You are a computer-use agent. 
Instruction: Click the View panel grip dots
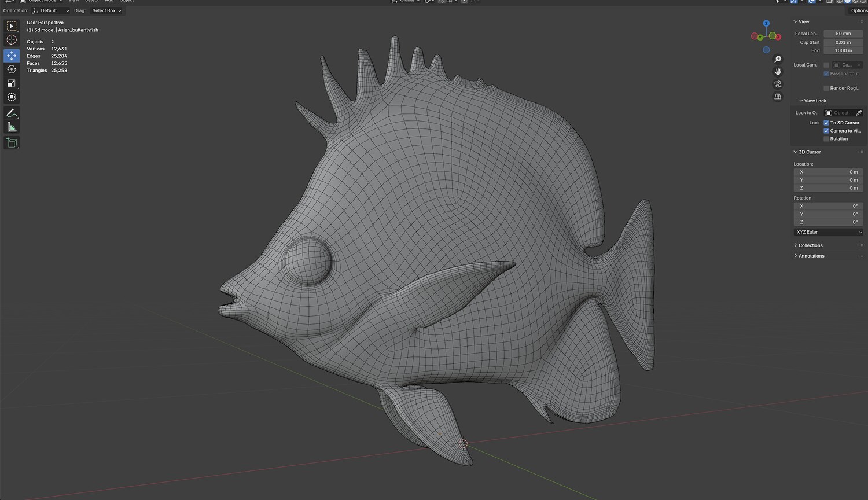pyautogui.click(x=860, y=21)
